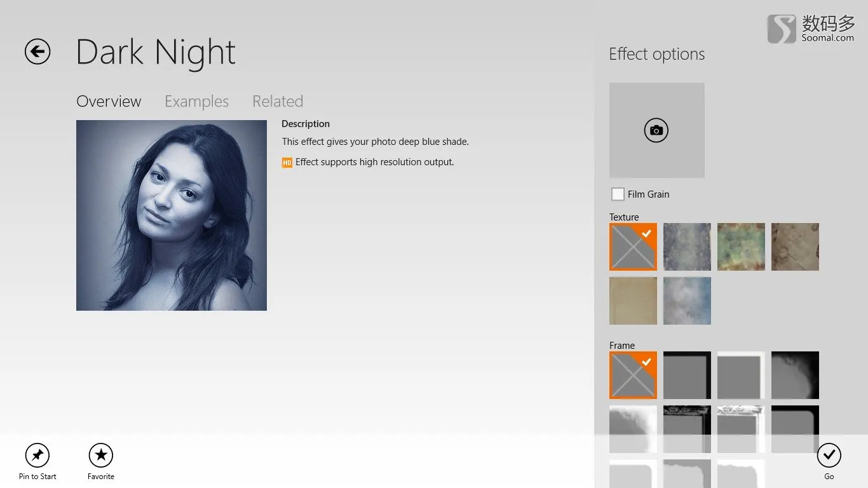Viewport: 868px width, 488px height.
Task: Click the Dark Night sample portrait
Action: tap(172, 215)
